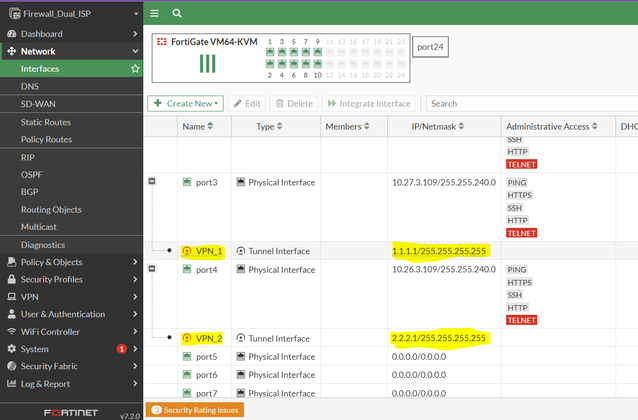638x420 pixels.
Task: Click the Integrate Interface button
Action: [369, 103]
